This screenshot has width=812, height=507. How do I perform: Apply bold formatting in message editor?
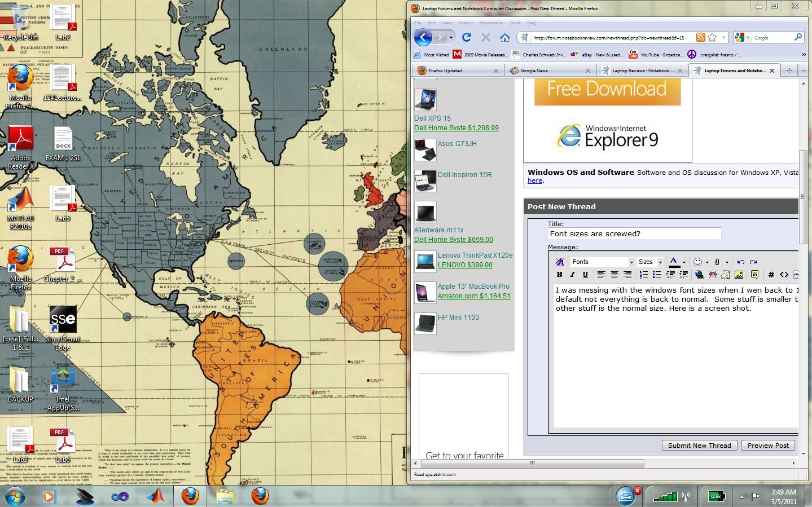click(x=559, y=275)
